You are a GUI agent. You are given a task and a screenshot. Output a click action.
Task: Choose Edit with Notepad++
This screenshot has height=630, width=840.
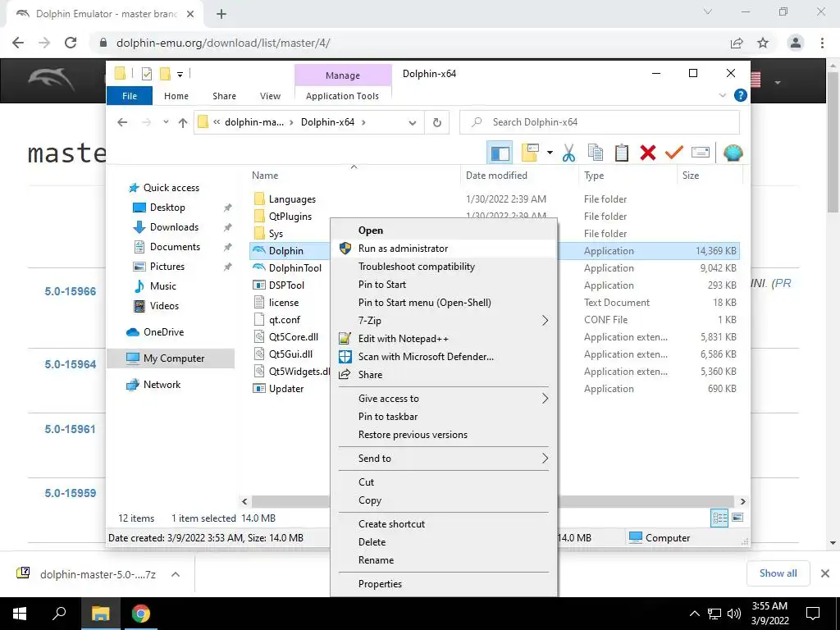(x=445, y=339)
